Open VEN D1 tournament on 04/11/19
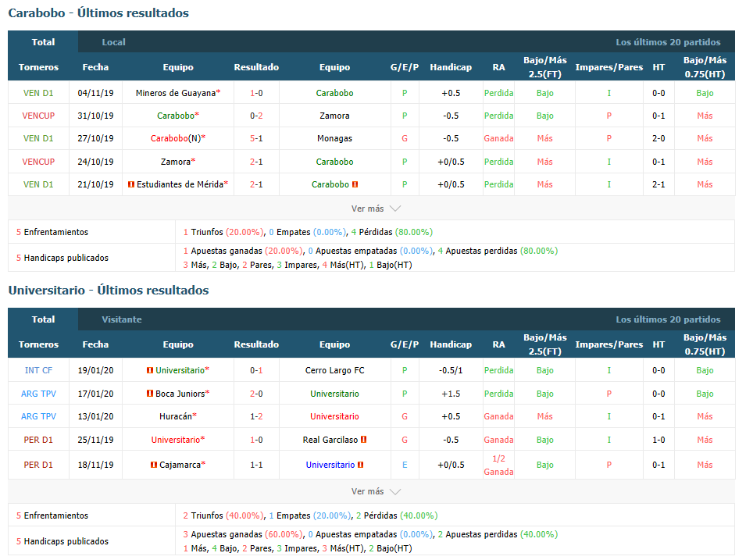Viewport: 753px width, 560px height. [x=38, y=93]
